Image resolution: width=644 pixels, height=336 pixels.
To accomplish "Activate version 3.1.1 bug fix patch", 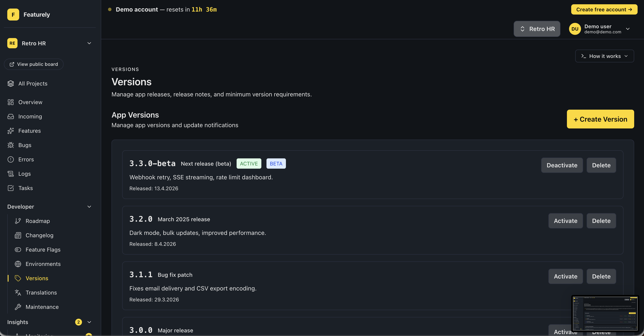I will click(x=565, y=276).
